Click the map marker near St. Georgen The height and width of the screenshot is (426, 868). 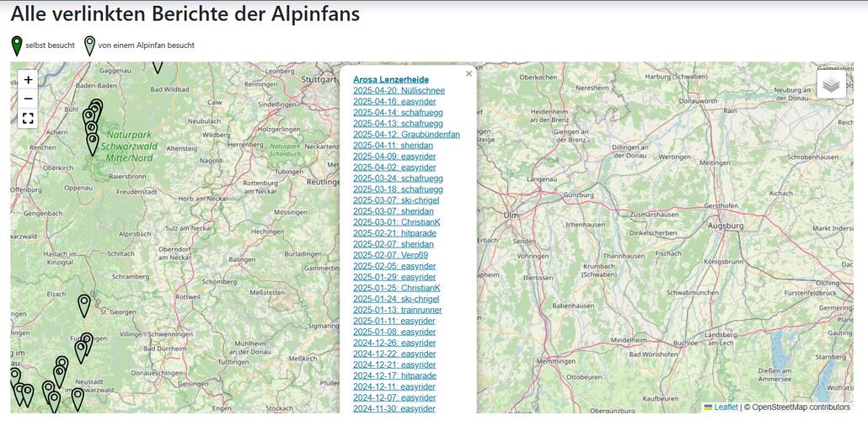84,305
